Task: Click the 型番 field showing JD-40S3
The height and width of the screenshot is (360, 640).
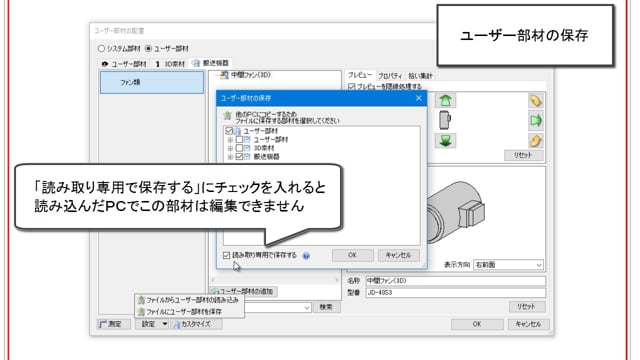Action: coord(456,293)
